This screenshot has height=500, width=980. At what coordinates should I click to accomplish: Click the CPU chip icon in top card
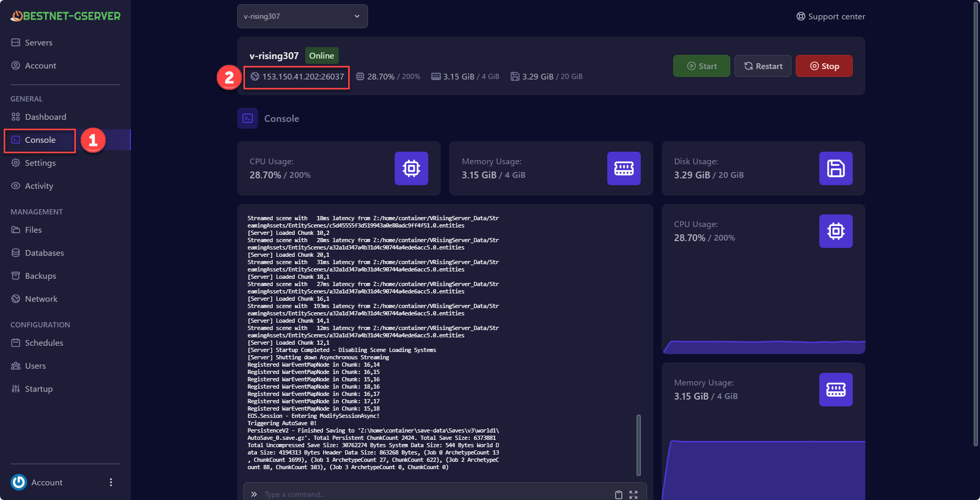point(411,168)
